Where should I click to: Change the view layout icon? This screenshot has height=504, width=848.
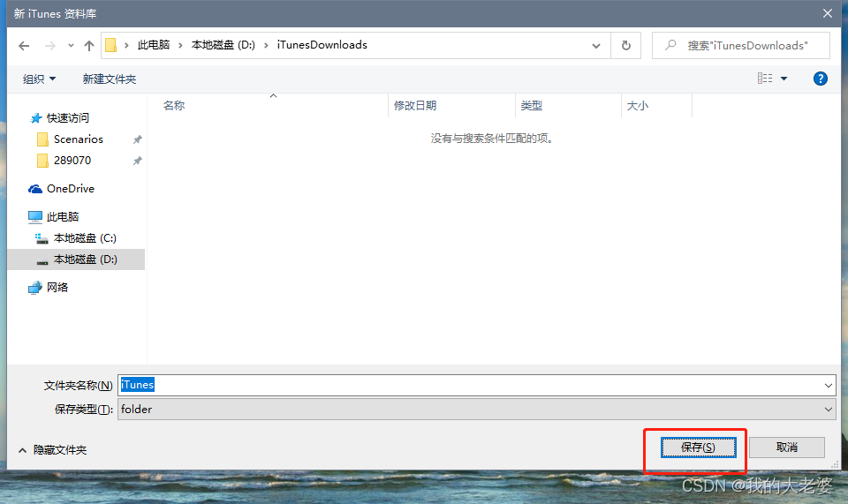tap(765, 79)
